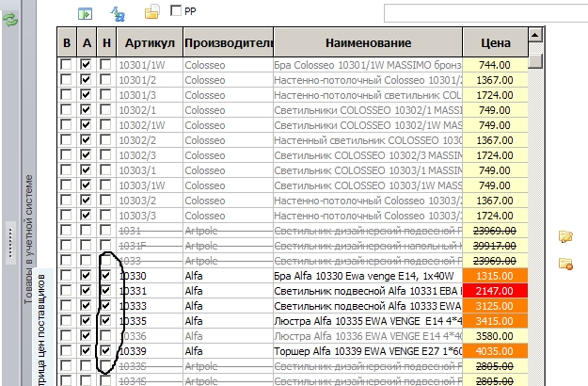Image resolution: width=588 pixels, height=386 pixels.
Task: Select name cell Торшер Alfa 10339 EWA VENGE
Action: coord(368,351)
